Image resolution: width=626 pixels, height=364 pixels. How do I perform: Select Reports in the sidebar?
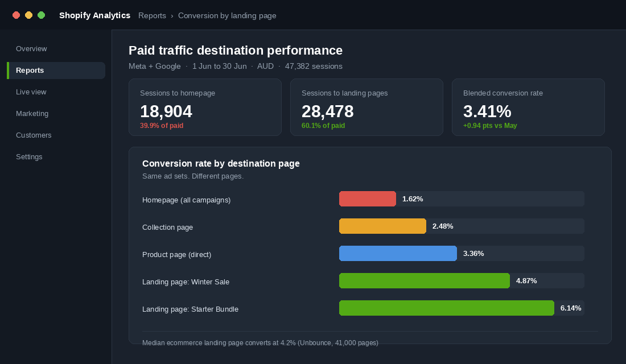[x=56, y=71]
